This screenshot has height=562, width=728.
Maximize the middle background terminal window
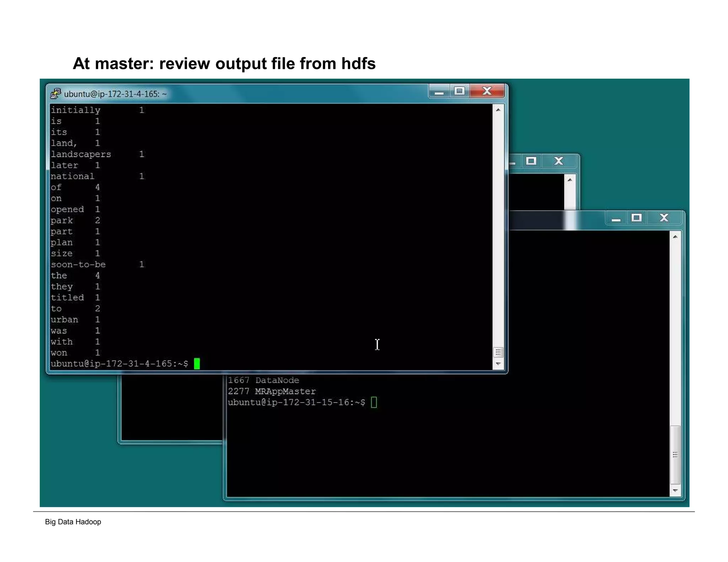click(531, 161)
